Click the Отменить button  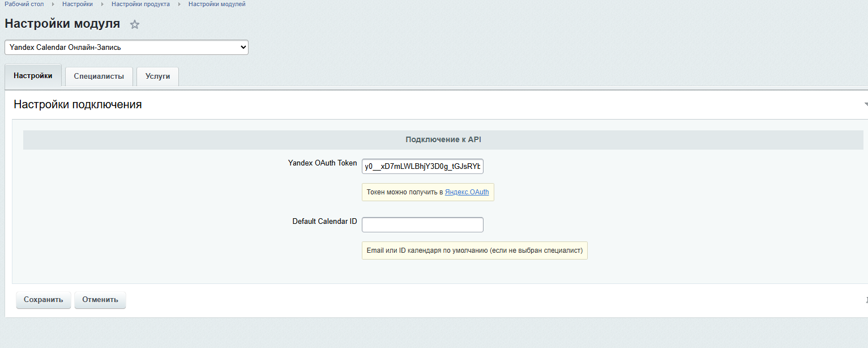point(100,300)
